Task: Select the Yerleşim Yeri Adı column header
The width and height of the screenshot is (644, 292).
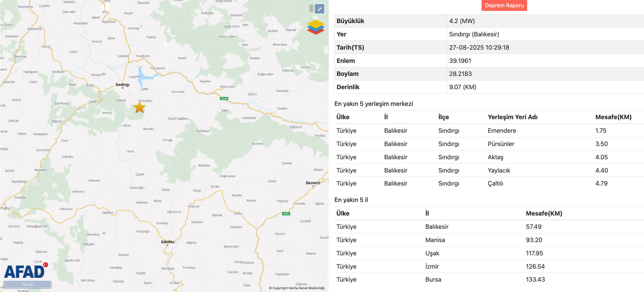Action: tap(512, 117)
